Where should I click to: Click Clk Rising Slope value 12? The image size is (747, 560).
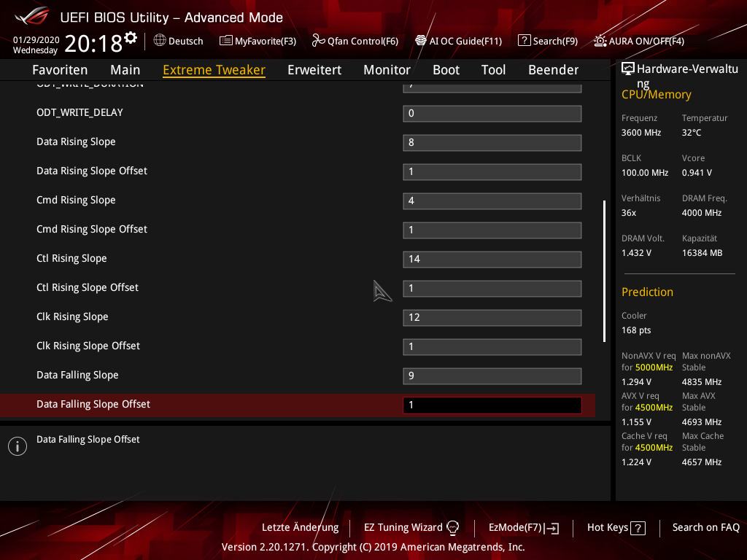[492, 317]
